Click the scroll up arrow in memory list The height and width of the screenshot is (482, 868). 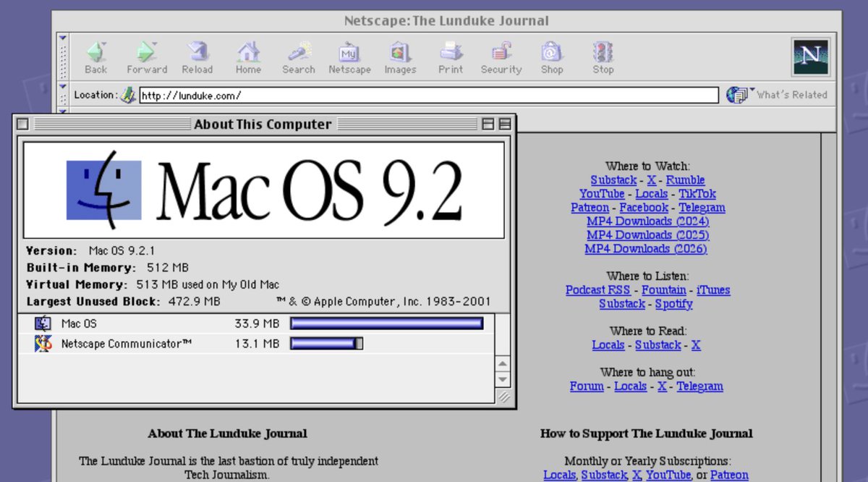click(503, 363)
